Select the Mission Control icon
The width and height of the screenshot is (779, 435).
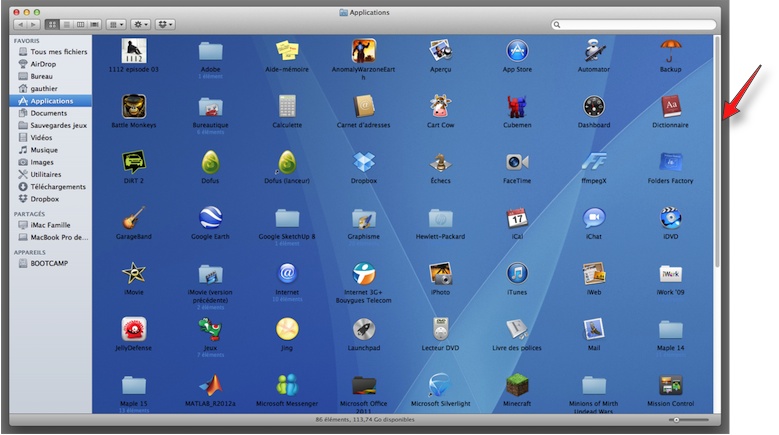[671, 385]
